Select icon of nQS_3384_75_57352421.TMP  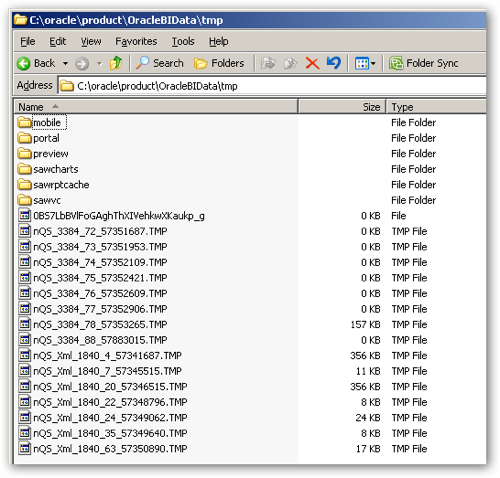24,278
